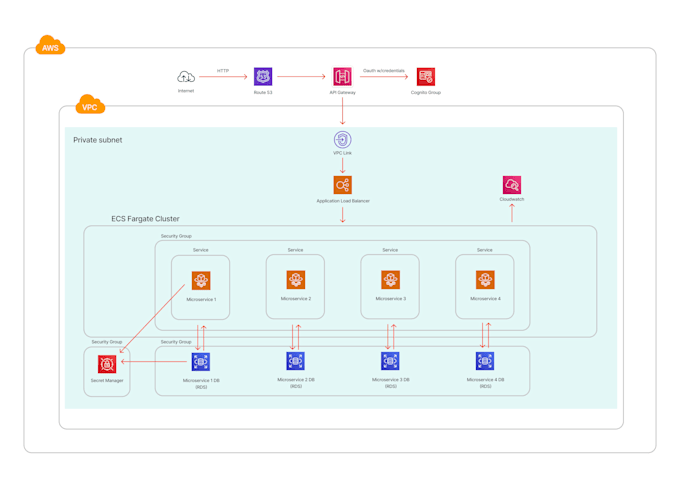Select the Microservice 2 text label
Viewport: 680px width, 477px height.
coord(296,299)
